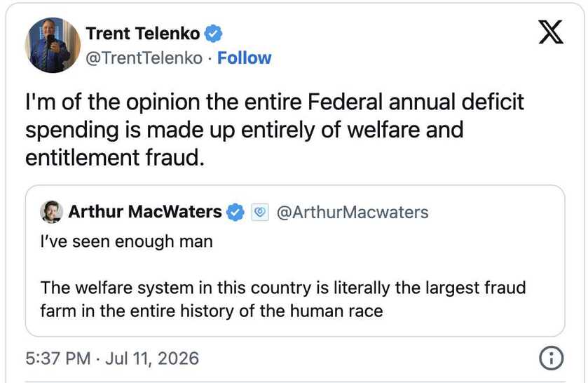Click the Trent Telenko display name
588x383 pixels.
pos(143,34)
